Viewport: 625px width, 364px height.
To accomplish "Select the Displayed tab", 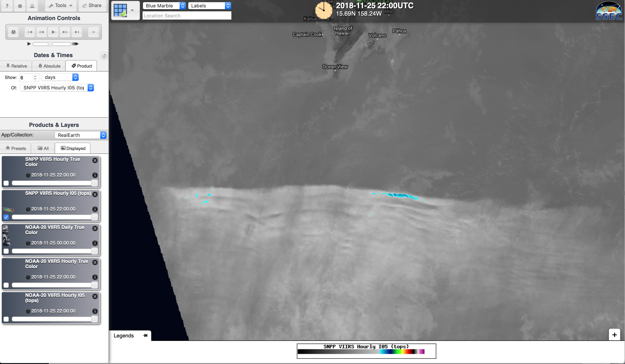I will (x=73, y=148).
